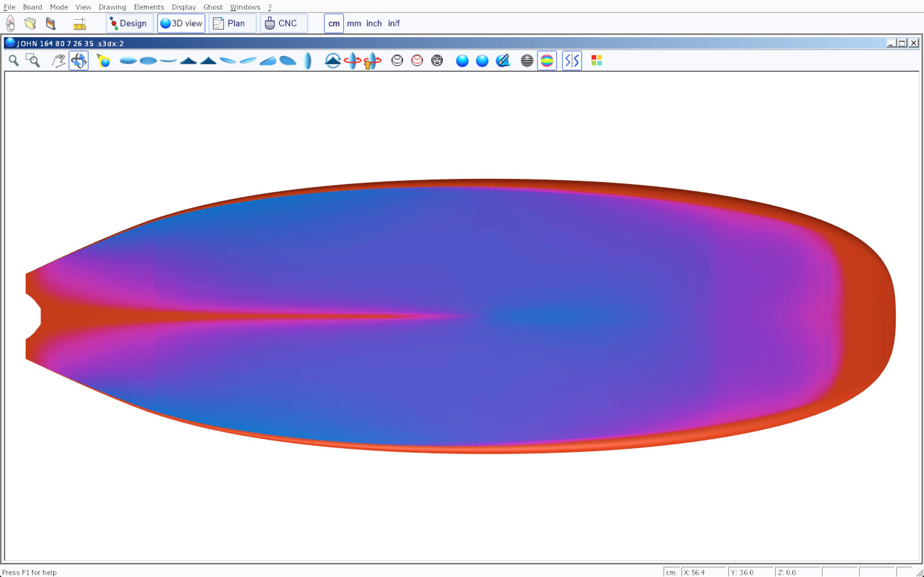Click the open folder icon in toolbar

30,23
